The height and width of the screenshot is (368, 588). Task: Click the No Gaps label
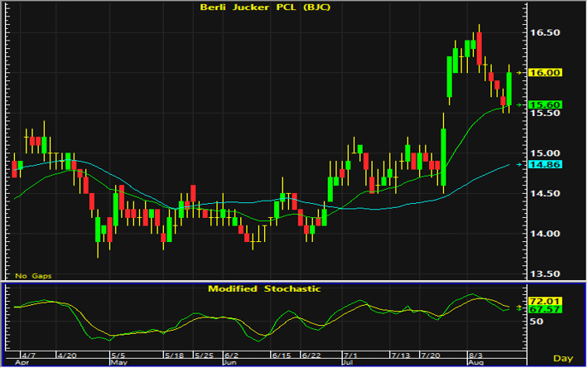pos(33,276)
